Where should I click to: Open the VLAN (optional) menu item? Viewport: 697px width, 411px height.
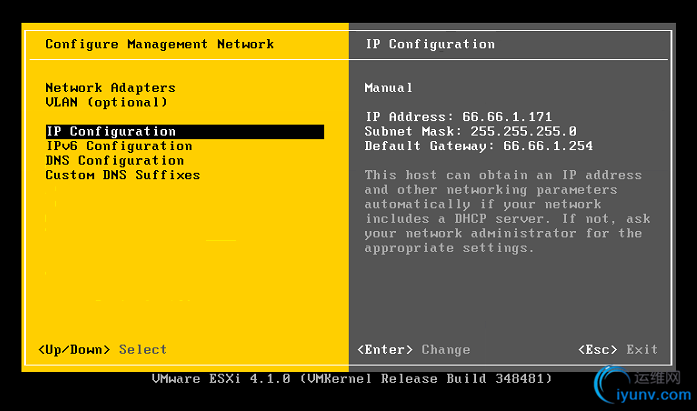coord(106,102)
